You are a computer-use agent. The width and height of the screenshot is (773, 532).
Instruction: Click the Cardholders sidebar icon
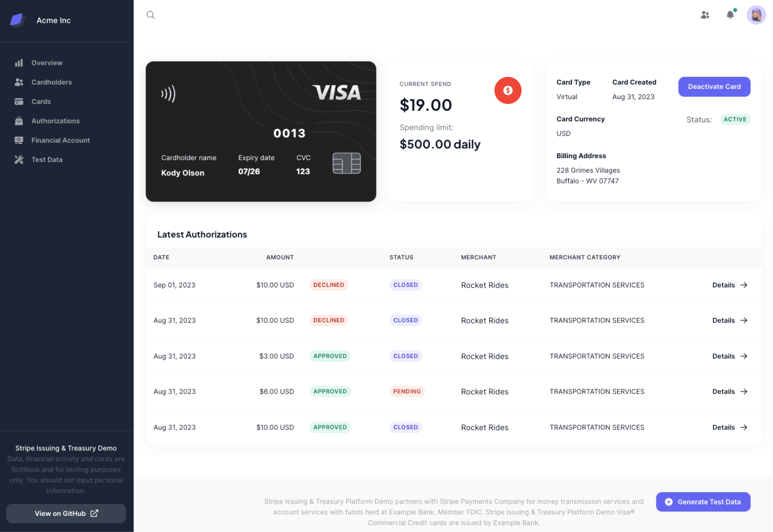[x=19, y=82]
